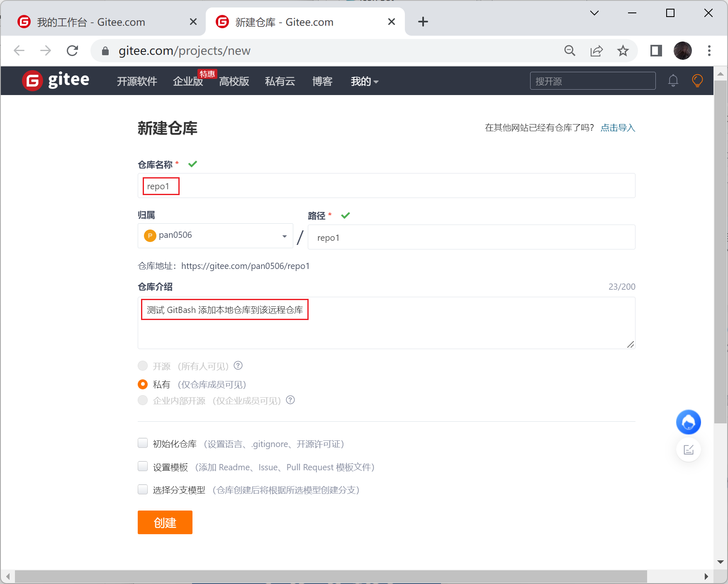This screenshot has width=728, height=584.
Task: Tick the 选择分支模型 checkbox
Action: point(143,490)
